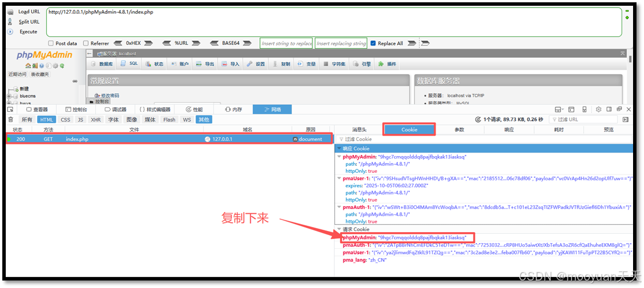Open the 导出 tab in phpMyAdmin

click(205, 64)
